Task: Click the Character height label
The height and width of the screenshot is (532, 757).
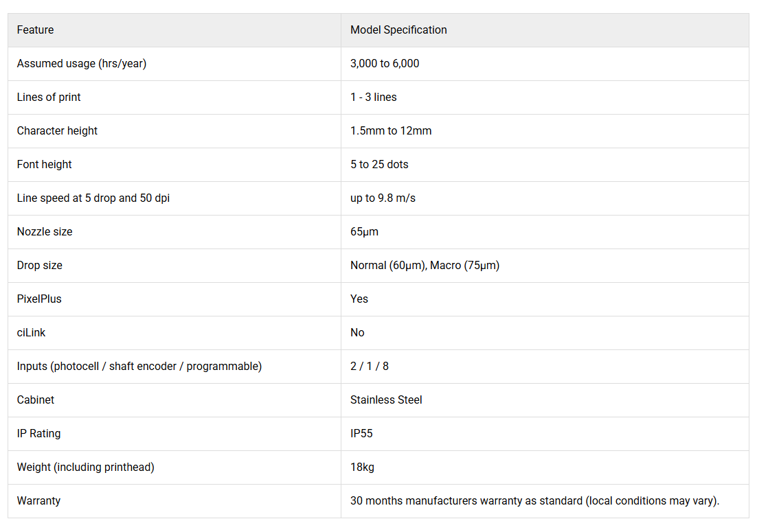Action: point(57,131)
